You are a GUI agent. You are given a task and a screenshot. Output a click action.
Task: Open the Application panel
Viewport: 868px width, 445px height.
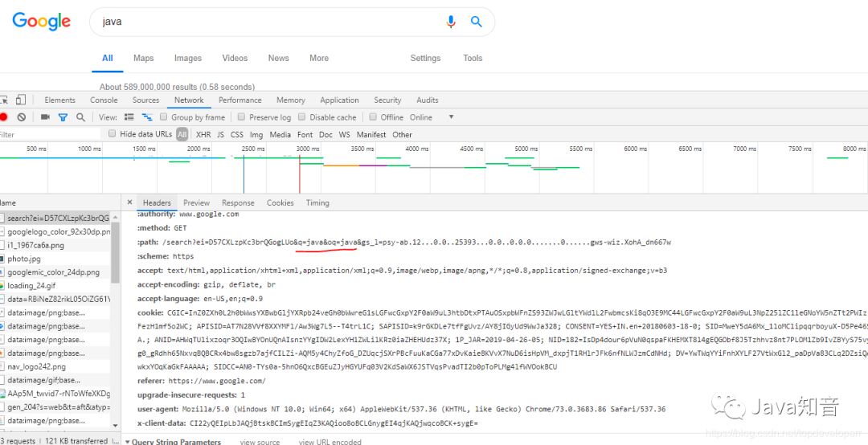pyautogui.click(x=339, y=100)
